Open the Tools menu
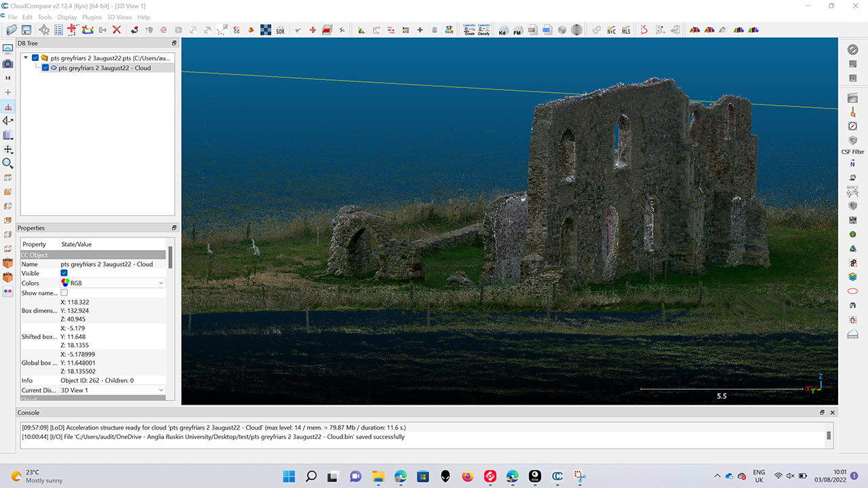Viewport: 868px width, 488px height. (45, 17)
